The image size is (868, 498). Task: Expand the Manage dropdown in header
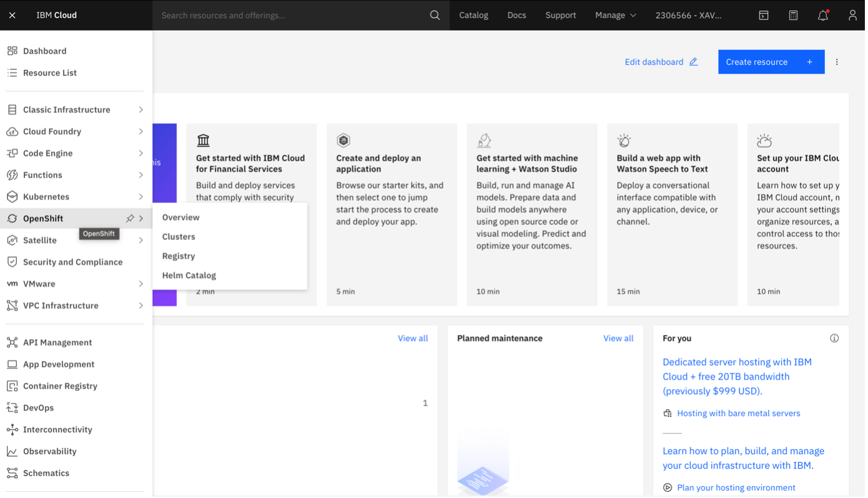coord(615,16)
